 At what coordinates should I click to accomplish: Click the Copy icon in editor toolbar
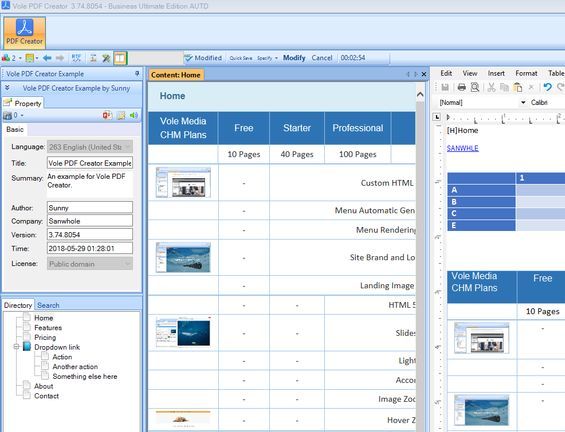click(x=504, y=87)
